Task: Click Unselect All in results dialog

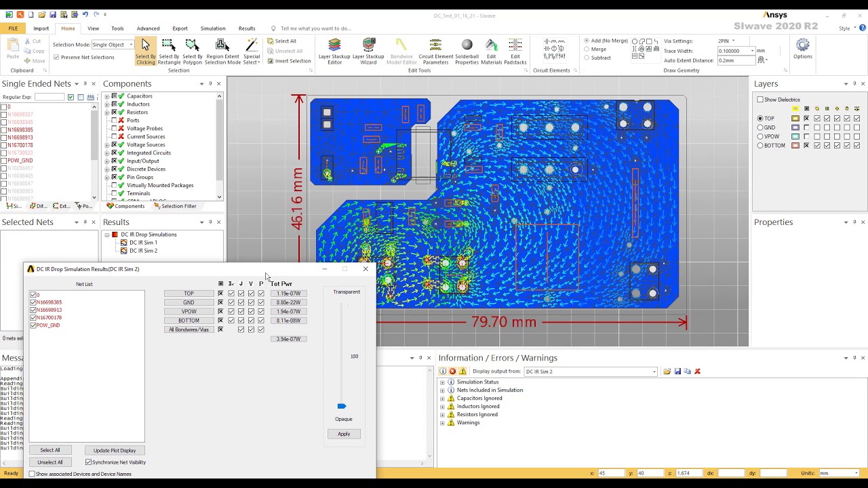Action: [x=50, y=462]
